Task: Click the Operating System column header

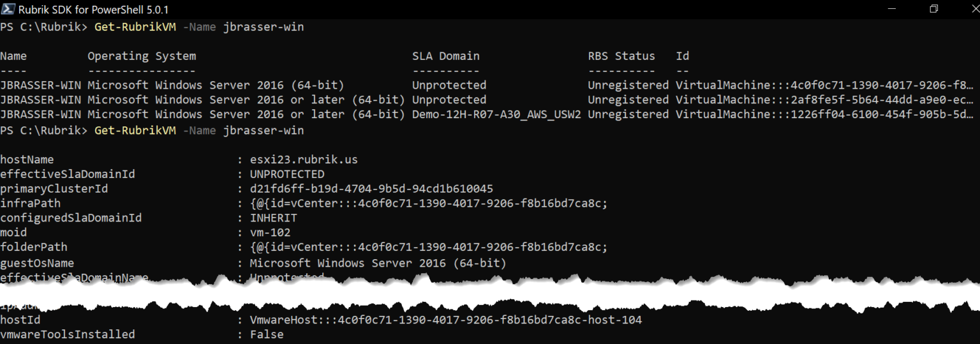Action: pyautogui.click(x=142, y=56)
